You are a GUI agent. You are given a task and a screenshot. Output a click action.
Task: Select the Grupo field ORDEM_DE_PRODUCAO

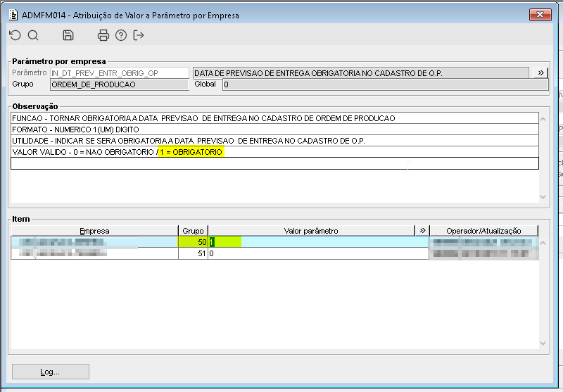click(x=119, y=84)
